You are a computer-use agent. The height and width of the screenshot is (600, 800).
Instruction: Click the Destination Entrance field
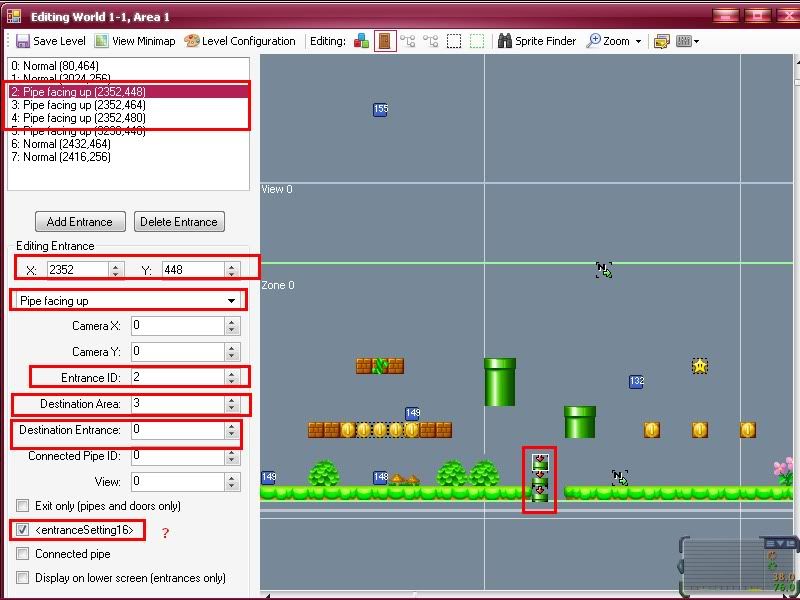point(178,430)
